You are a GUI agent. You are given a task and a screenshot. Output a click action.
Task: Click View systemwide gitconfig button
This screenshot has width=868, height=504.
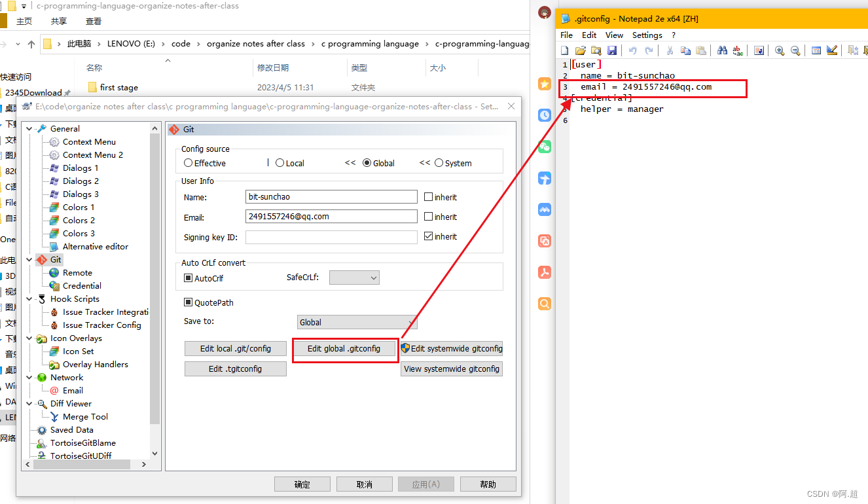point(452,369)
